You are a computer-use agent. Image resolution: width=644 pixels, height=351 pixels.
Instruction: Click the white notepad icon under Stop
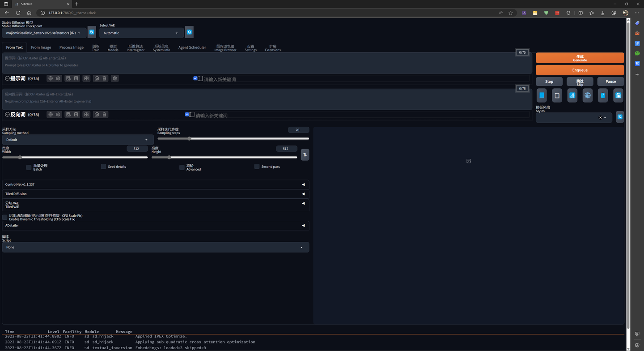[557, 95]
